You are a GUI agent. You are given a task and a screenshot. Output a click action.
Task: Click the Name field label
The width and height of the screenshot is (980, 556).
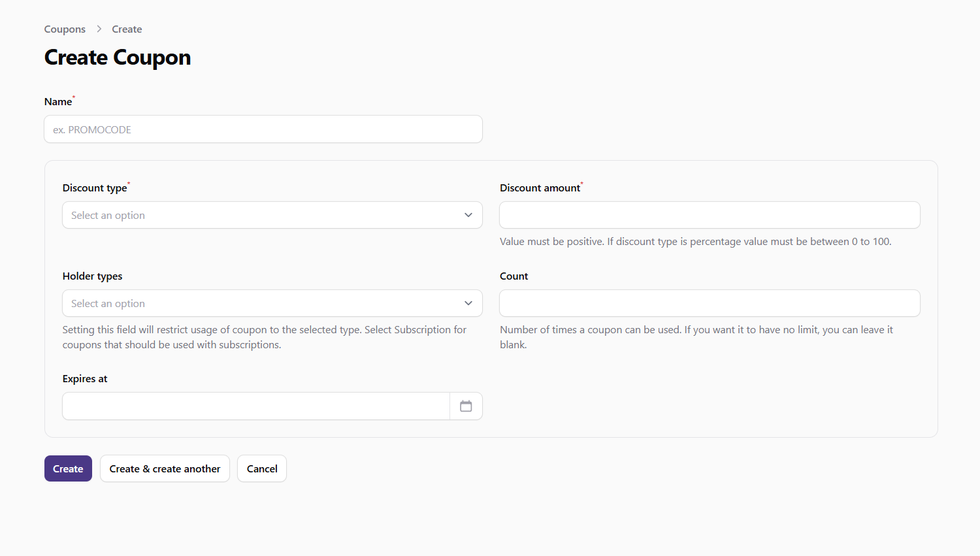(58, 102)
